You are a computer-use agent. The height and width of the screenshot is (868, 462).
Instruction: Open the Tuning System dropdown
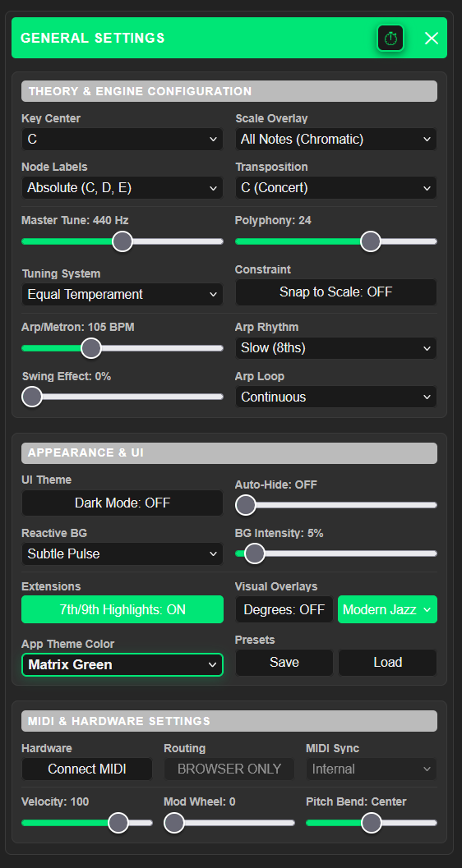coord(122,295)
